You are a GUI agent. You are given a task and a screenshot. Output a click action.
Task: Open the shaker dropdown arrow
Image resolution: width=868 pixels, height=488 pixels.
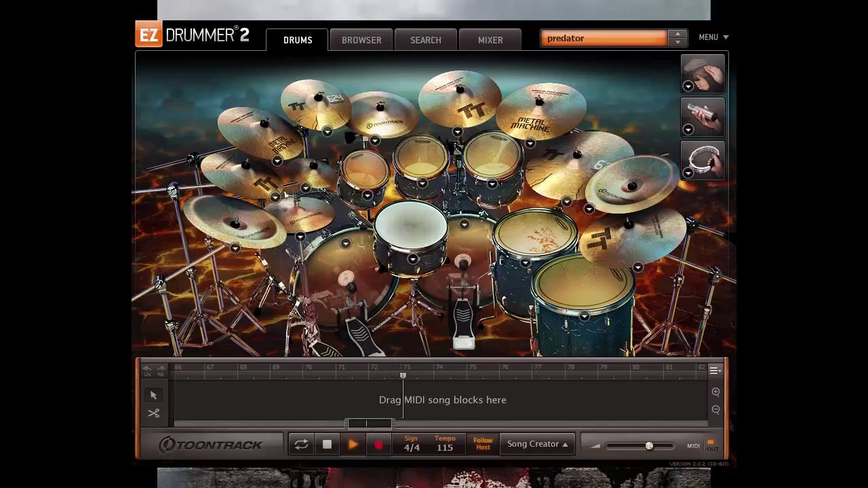(x=688, y=129)
